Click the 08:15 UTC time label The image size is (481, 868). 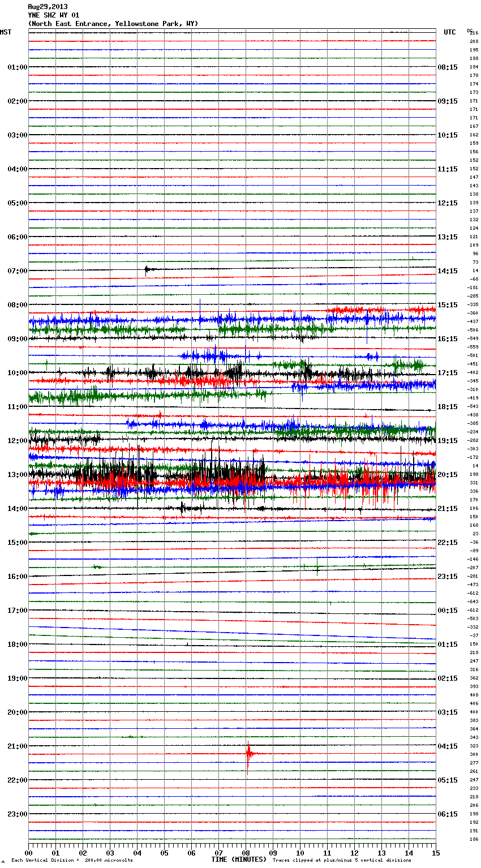(448, 67)
